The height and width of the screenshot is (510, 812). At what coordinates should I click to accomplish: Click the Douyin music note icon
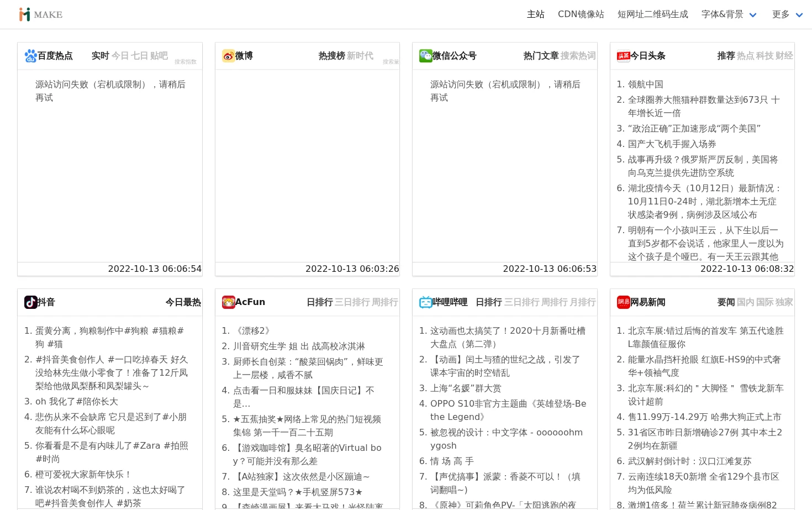point(31,302)
